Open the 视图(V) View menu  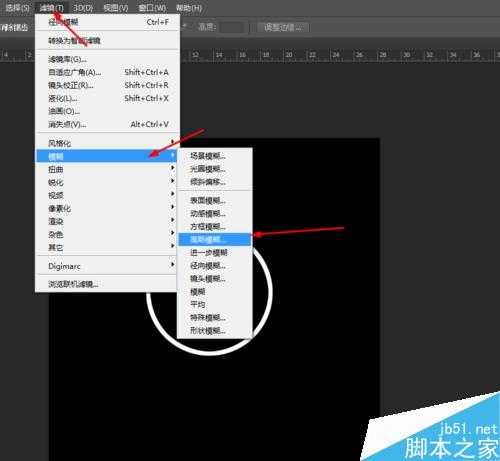pos(116,7)
